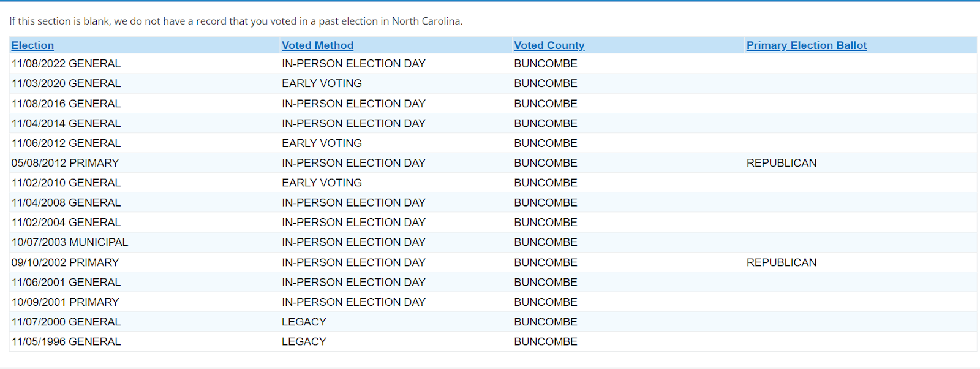
Task: Click REPUBLICAN ballot for 05/08/2012 primary
Action: [x=781, y=163]
